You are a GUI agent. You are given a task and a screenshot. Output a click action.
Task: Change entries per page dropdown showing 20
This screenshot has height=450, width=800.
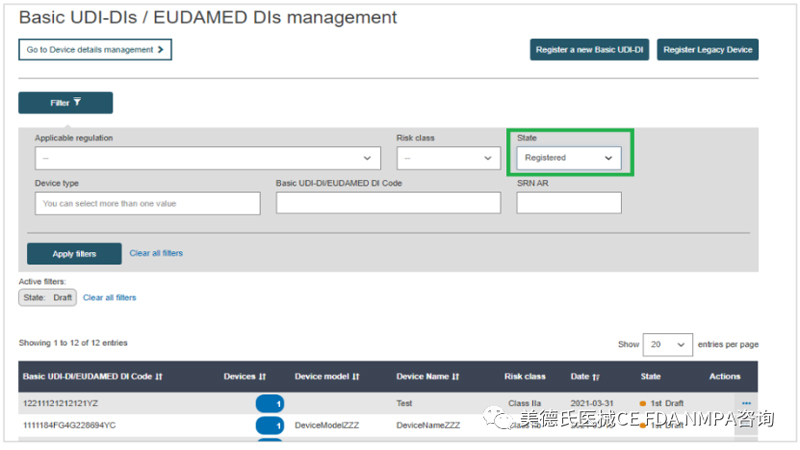(x=667, y=344)
